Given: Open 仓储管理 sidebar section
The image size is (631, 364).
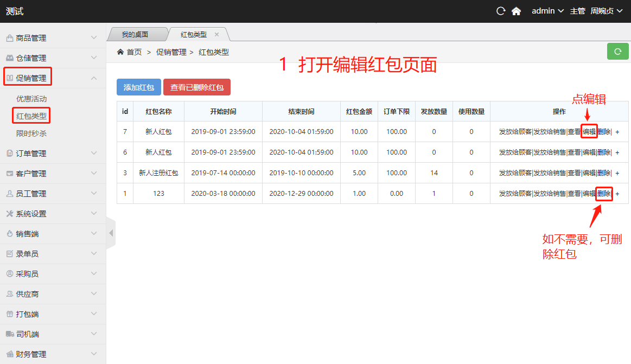Looking at the screenshot, I should pos(53,58).
